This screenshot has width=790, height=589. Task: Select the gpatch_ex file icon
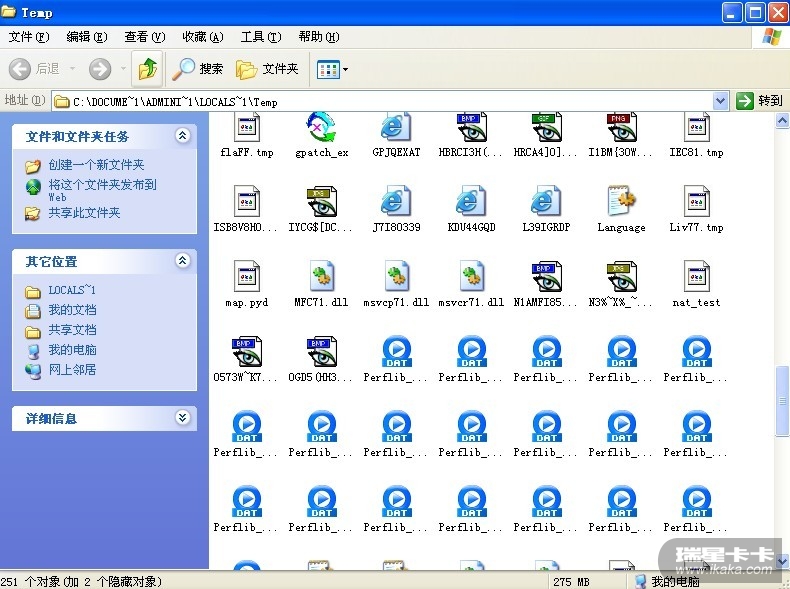[x=321, y=128]
